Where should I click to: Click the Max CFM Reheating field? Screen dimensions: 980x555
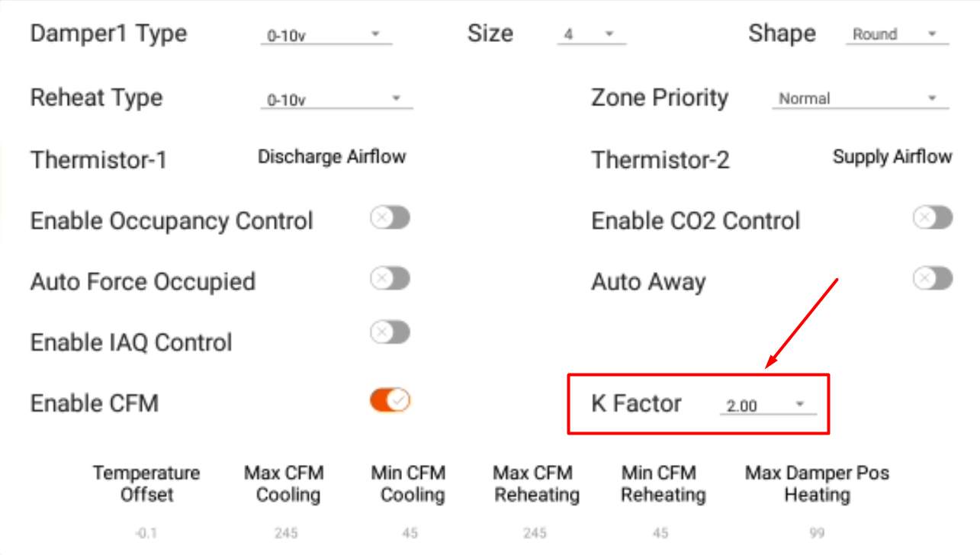535,532
